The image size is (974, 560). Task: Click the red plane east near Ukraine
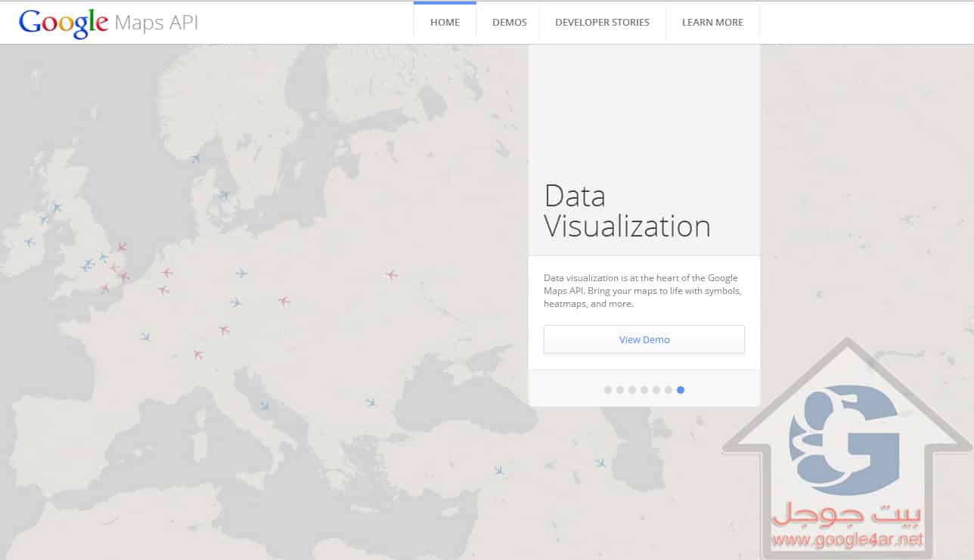click(x=392, y=274)
